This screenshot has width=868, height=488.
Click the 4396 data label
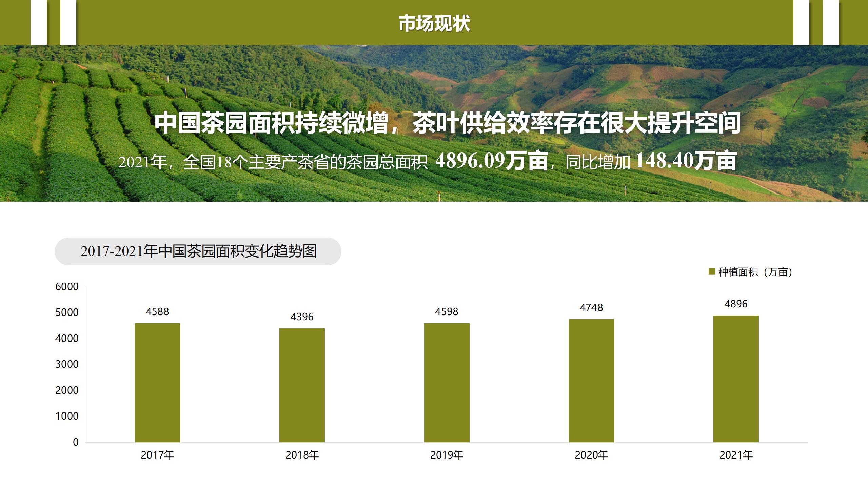tap(302, 317)
